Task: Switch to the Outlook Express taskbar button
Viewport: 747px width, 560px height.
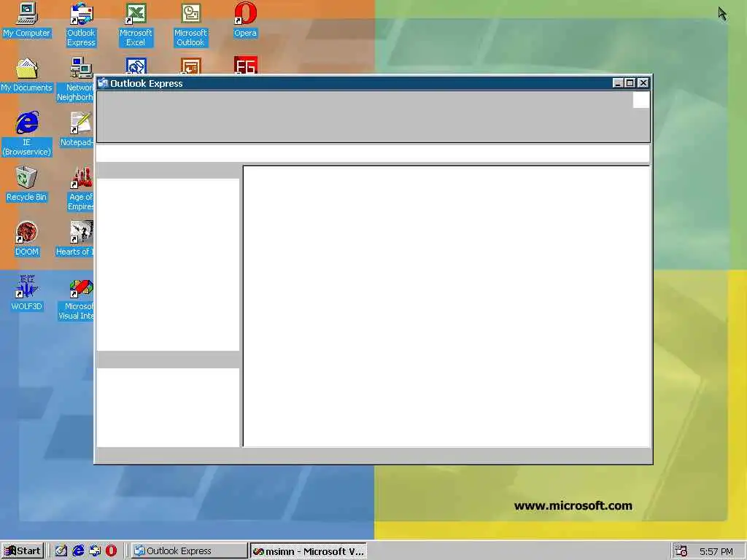Action: (189, 551)
